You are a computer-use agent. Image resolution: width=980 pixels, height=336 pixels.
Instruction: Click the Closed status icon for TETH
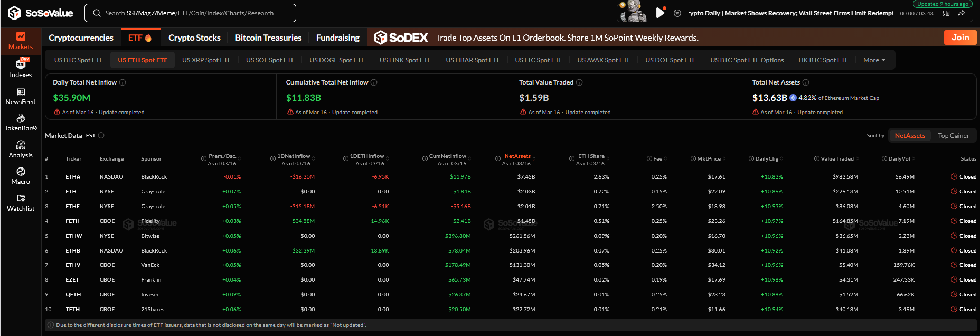coord(954,309)
